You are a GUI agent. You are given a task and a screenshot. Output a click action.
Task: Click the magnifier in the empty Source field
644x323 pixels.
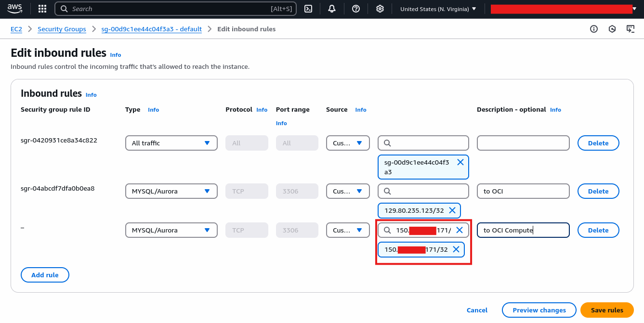pyautogui.click(x=387, y=142)
